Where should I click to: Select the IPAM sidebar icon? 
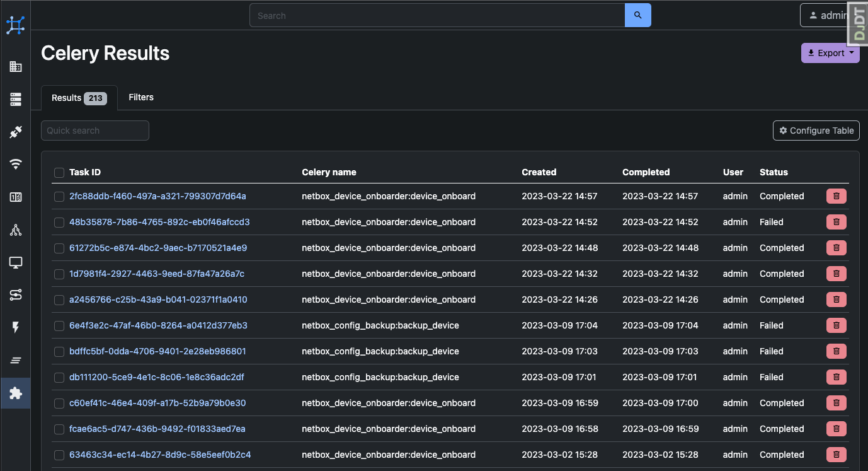click(x=16, y=197)
